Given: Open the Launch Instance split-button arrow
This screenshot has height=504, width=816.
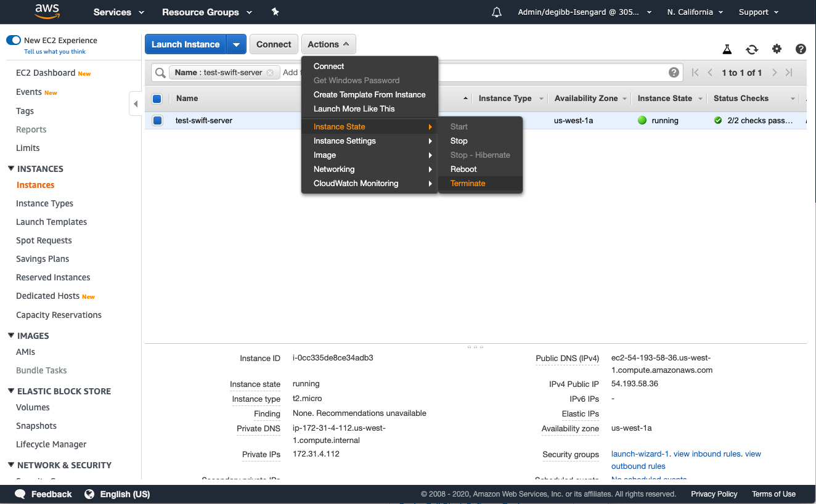Looking at the screenshot, I should pyautogui.click(x=236, y=44).
